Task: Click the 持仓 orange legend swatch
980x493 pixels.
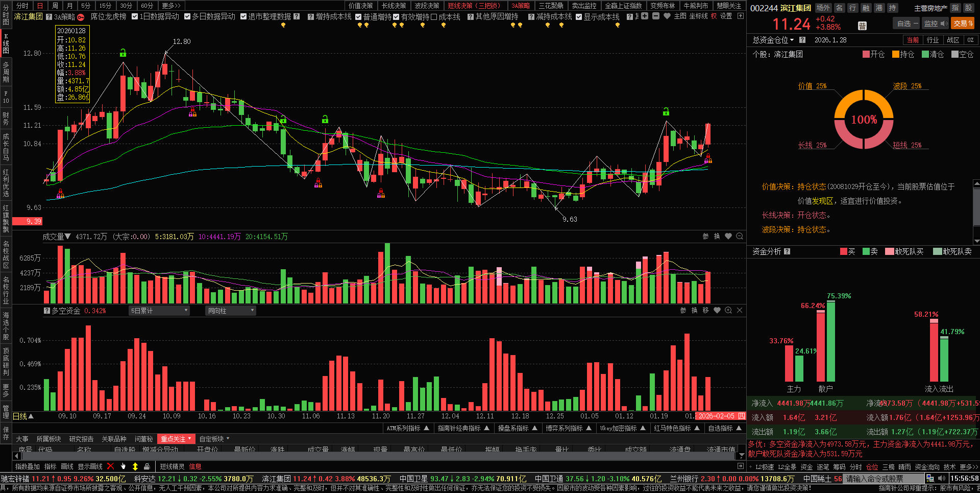Action: click(x=895, y=54)
